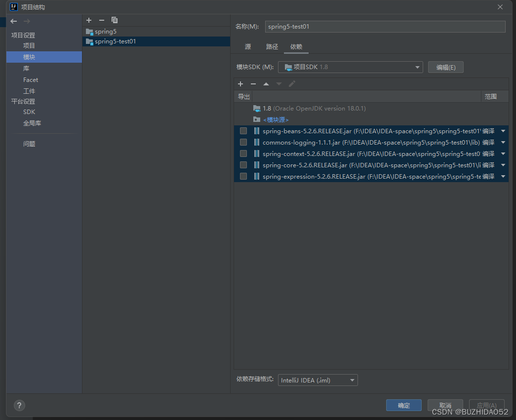This screenshot has width=516, height=420.
Task: Switch to the 依赖 tab
Action: 296,47
